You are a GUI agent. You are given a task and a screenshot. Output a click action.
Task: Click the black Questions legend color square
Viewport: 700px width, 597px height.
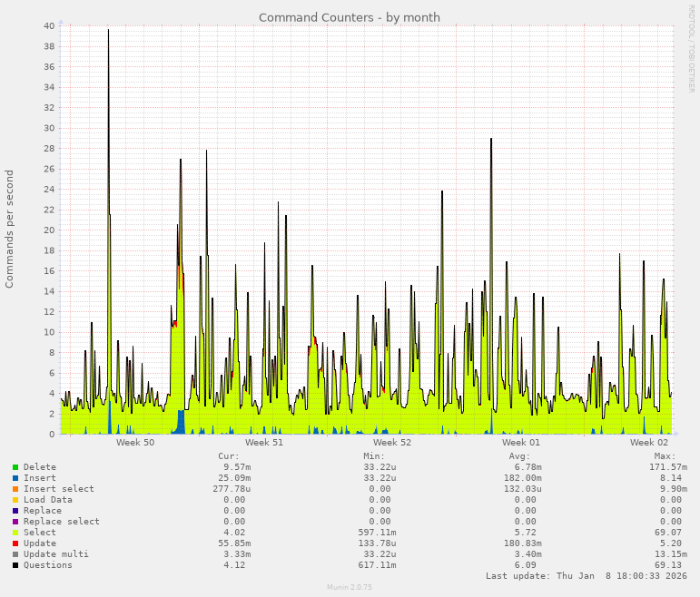click(x=15, y=565)
